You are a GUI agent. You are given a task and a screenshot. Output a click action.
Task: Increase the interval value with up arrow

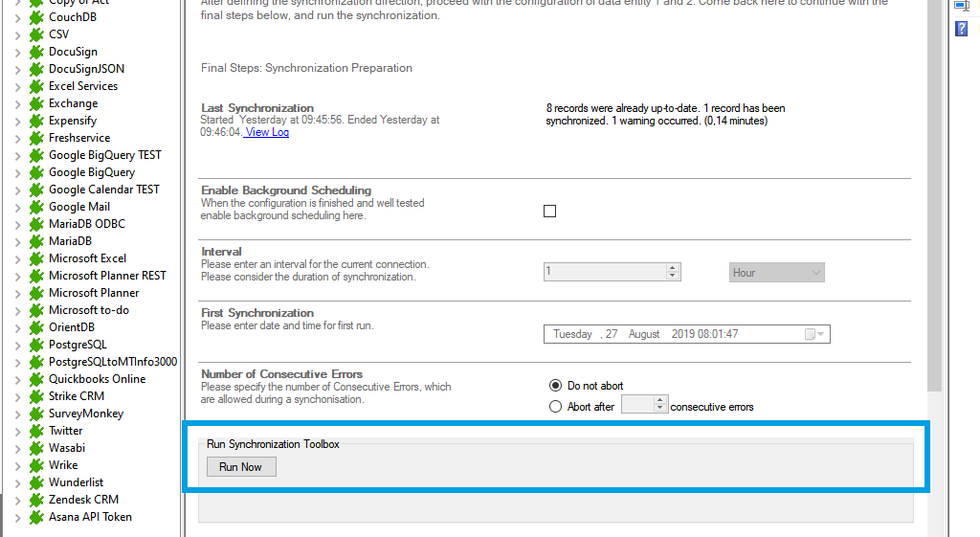click(x=673, y=268)
